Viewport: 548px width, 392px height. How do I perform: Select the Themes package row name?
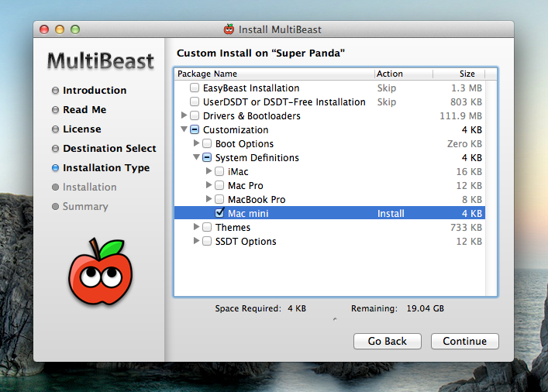[x=233, y=228]
